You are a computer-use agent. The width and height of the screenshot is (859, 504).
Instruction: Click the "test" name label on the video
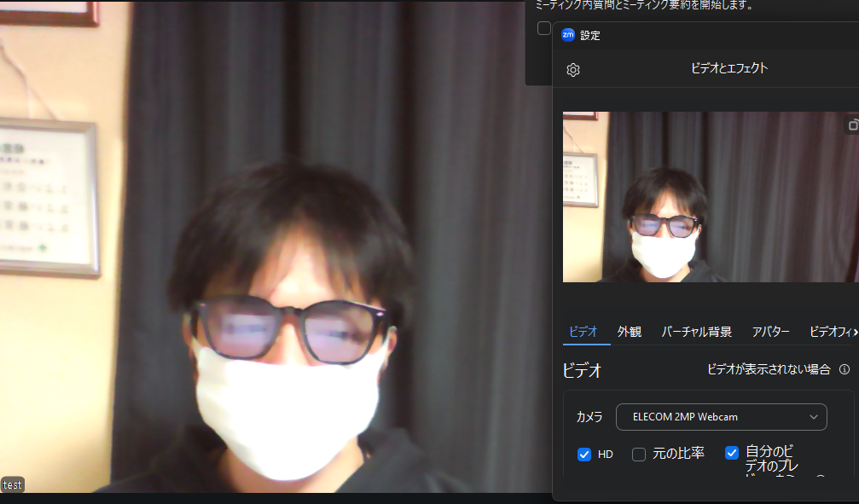point(13,484)
